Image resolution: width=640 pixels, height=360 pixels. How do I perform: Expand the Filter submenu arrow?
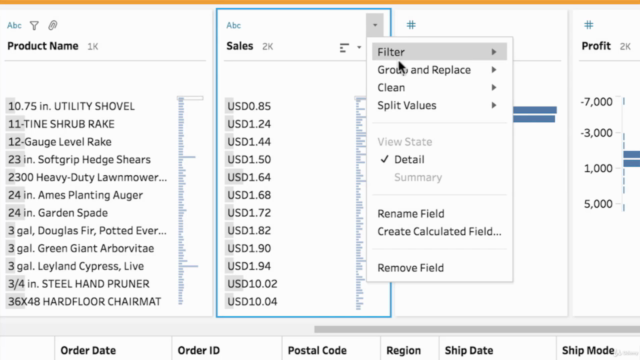coord(494,52)
